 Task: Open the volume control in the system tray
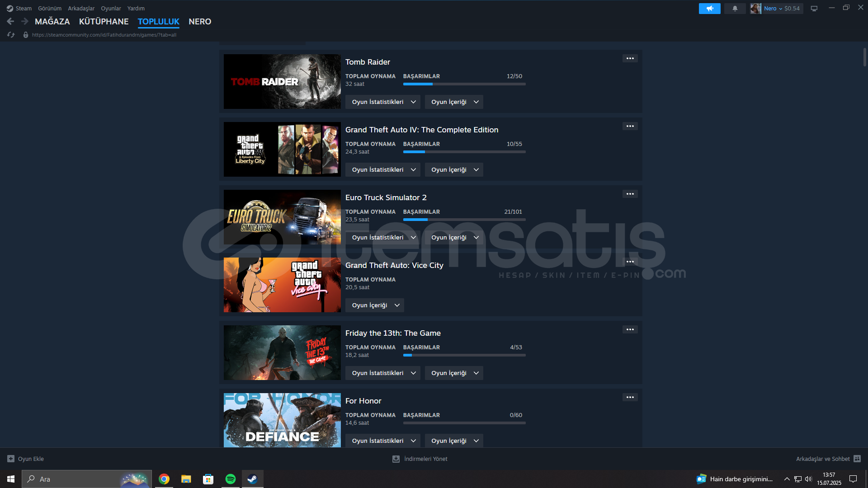808,479
